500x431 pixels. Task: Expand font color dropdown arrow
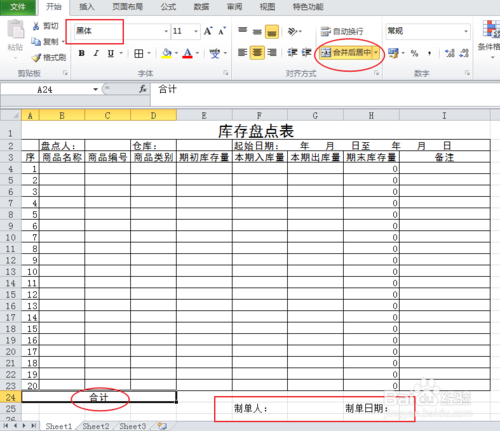coord(197,53)
